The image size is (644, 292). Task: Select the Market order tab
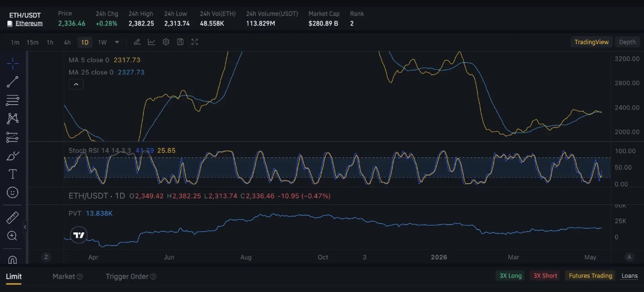click(x=68, y=276)
